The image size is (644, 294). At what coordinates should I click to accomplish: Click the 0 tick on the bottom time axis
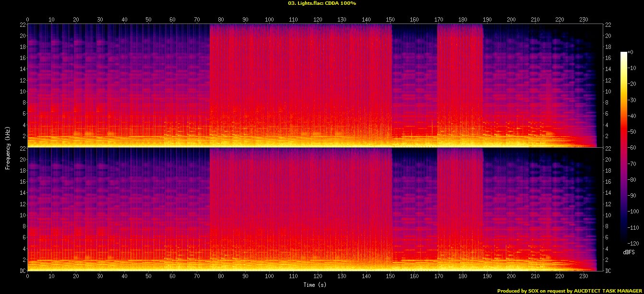28,276
